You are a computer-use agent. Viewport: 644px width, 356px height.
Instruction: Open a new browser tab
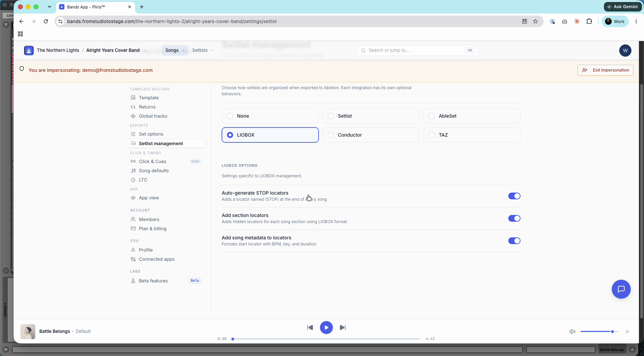(x=142, y=7)
